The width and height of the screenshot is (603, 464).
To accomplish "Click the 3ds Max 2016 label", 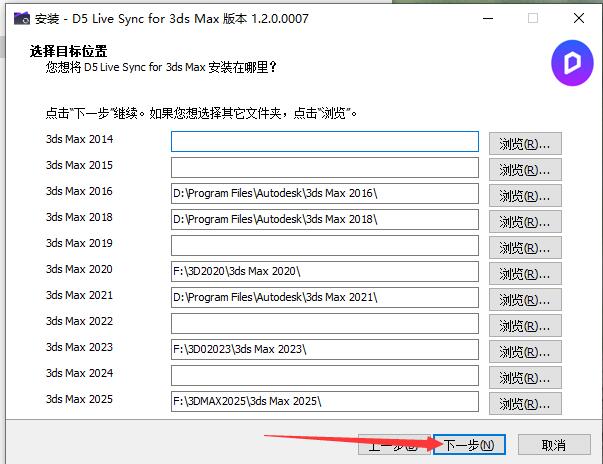I will pyautogui.click(x=79, y=191).
